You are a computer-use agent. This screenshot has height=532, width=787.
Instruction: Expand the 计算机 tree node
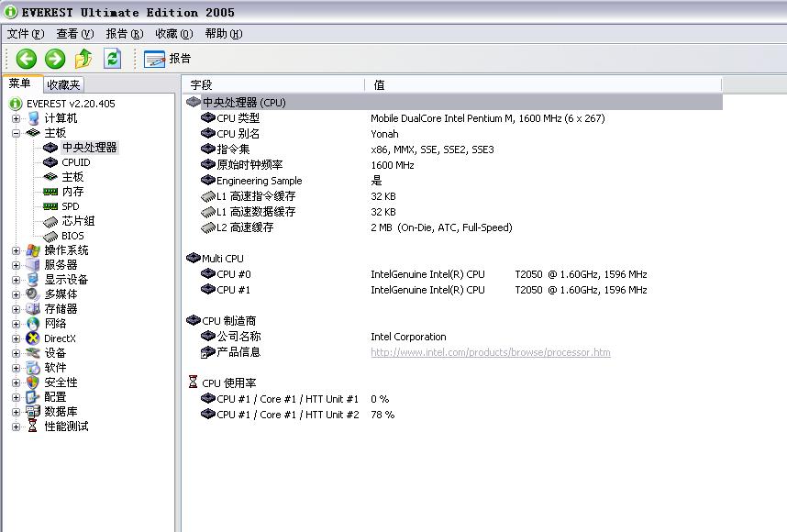(x=17, y=118)
